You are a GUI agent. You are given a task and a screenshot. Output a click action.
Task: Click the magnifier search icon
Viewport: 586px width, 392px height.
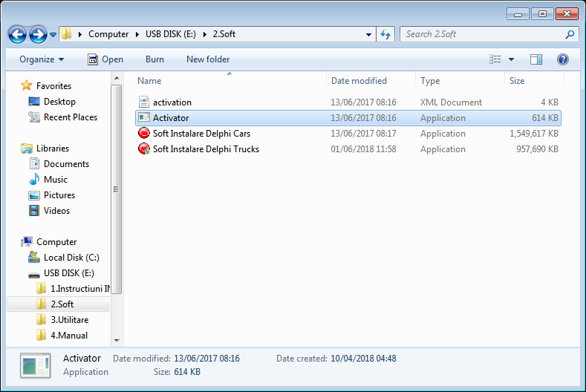(x=570, y=34)
